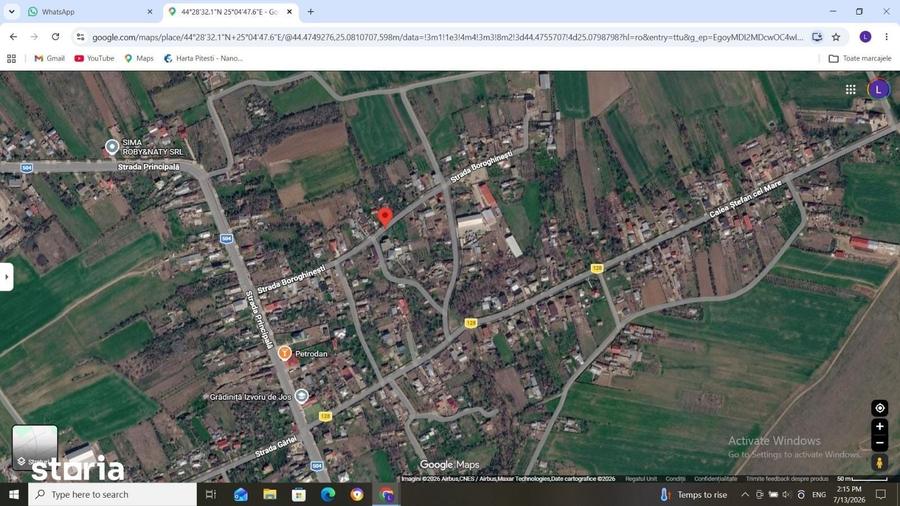Open the Gmail bookmark
Screen dimensions: 900x506
(x=49, y=58)
